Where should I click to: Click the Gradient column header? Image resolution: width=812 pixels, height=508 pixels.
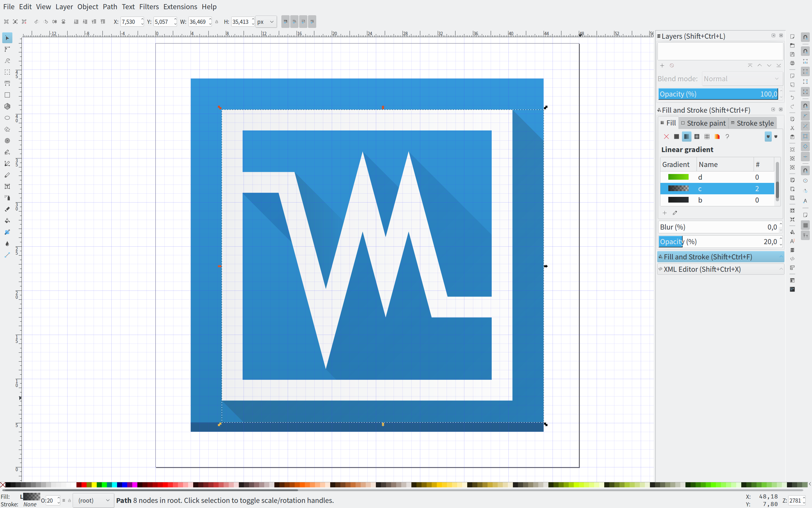point(678,165)
